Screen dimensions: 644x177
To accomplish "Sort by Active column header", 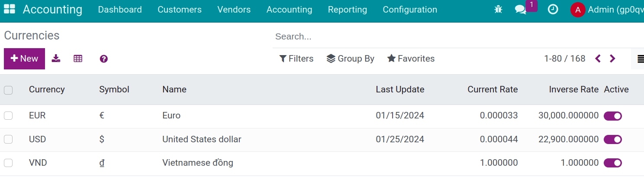I will click(616, 89).
